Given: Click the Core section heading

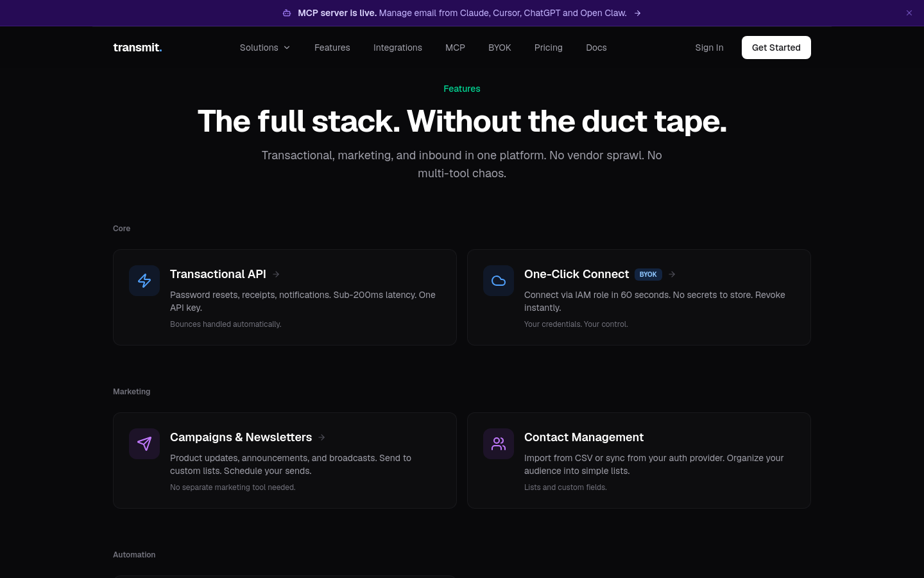Looking at the screenshot, I should (x=122, y=229).
